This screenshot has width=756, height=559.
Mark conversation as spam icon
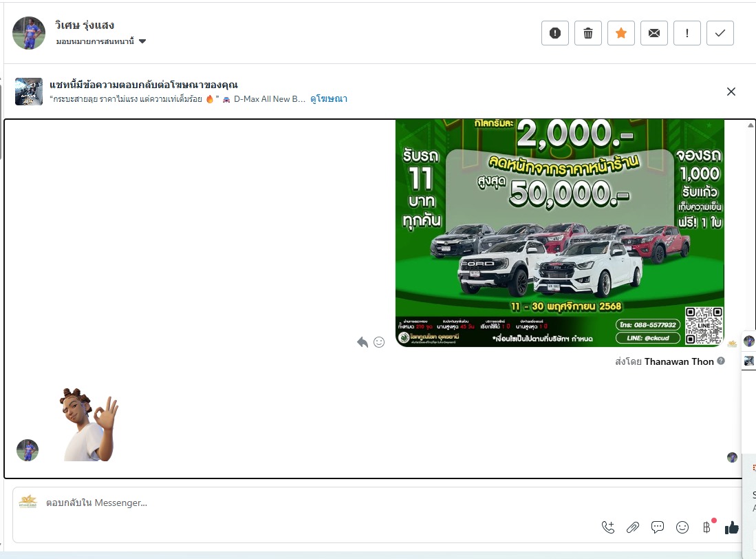pos(555,33)
